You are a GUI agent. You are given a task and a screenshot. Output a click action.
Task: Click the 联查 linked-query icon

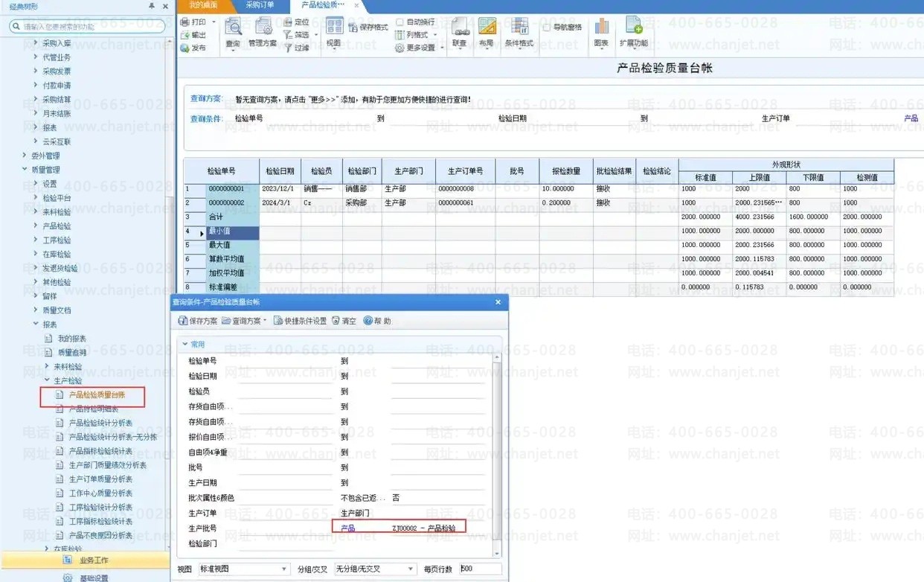pos(460,33)
